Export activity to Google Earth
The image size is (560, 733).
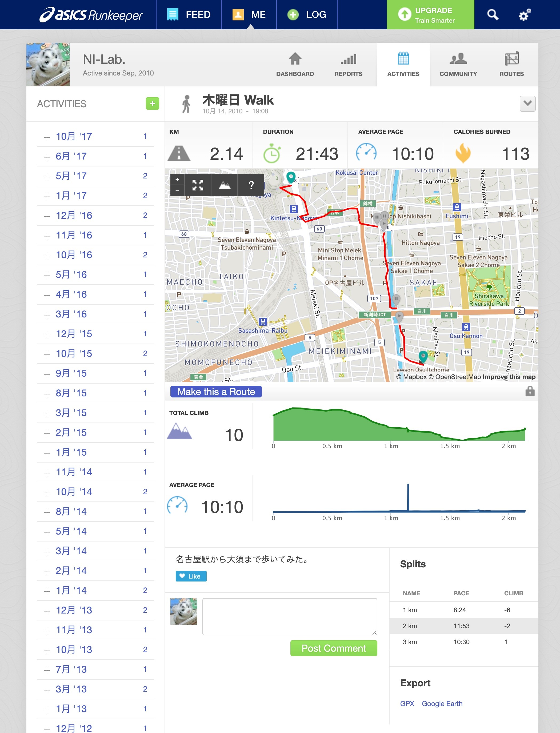[442, 703]
